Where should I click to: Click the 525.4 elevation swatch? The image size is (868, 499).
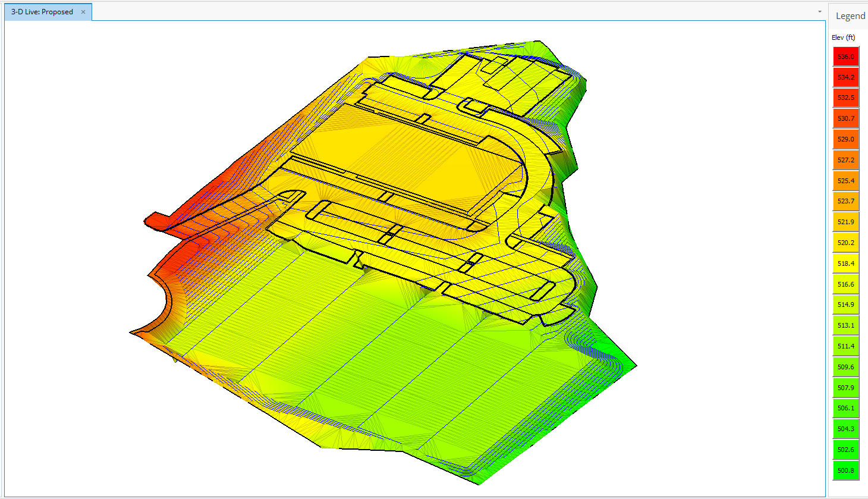tap(845, 180)
